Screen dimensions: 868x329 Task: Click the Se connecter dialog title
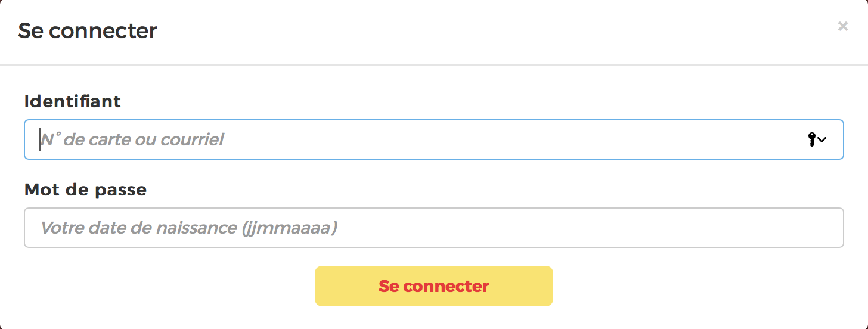(88, 30)
